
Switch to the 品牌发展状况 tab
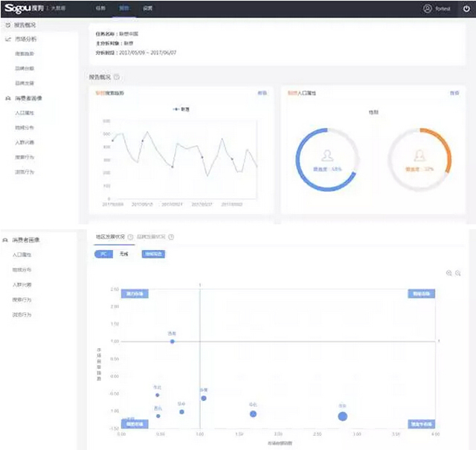point(152,237)
